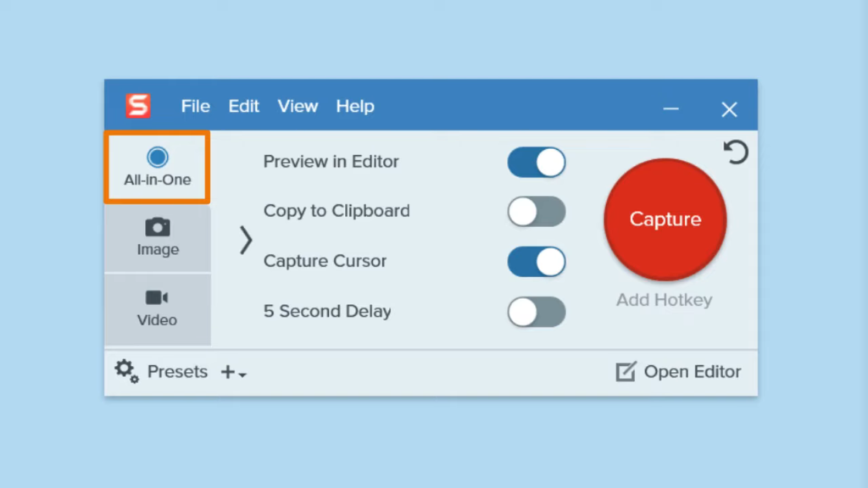This screenshot has height=488, width=868.
Task: Open the View menu
Action: click(x=298, y=106)
